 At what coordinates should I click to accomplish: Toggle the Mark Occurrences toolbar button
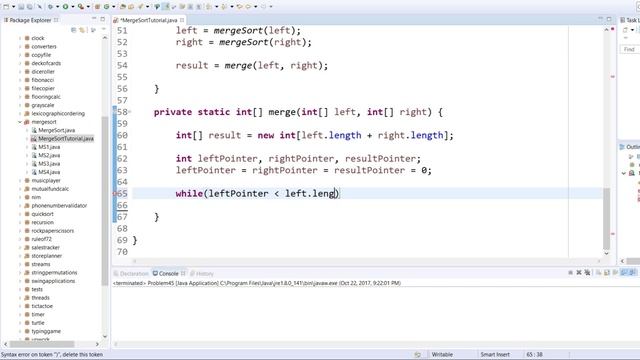point(166,7)
